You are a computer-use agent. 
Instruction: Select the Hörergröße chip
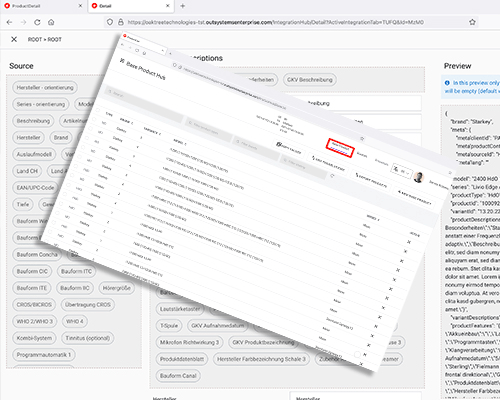coord(116,288)
